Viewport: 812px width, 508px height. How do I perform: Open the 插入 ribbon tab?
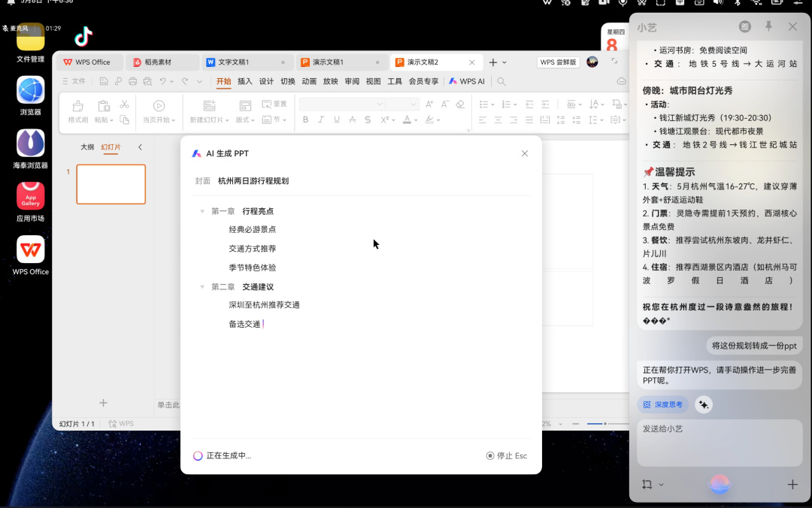click(245, 81)
